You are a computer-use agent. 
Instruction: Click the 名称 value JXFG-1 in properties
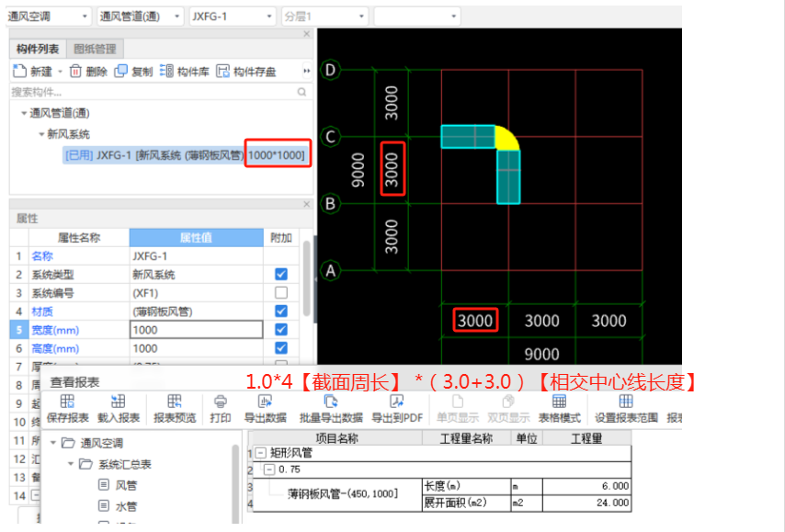197,256
